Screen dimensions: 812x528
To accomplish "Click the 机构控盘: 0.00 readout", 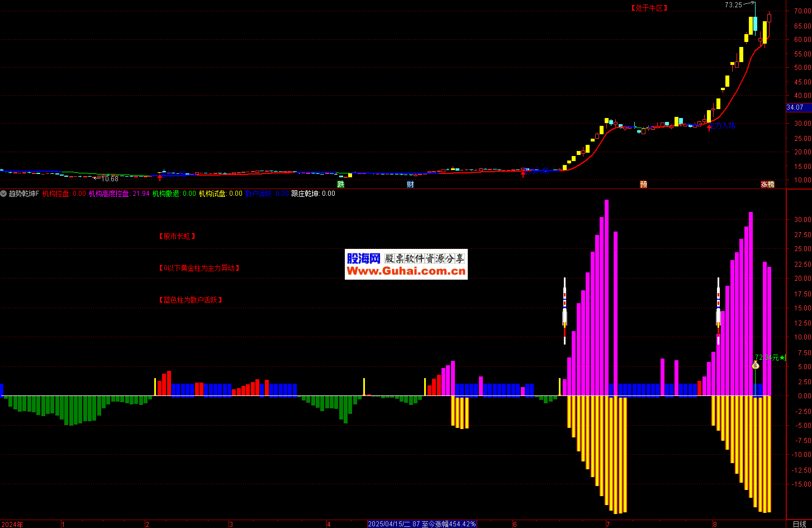I will (64, 194).
